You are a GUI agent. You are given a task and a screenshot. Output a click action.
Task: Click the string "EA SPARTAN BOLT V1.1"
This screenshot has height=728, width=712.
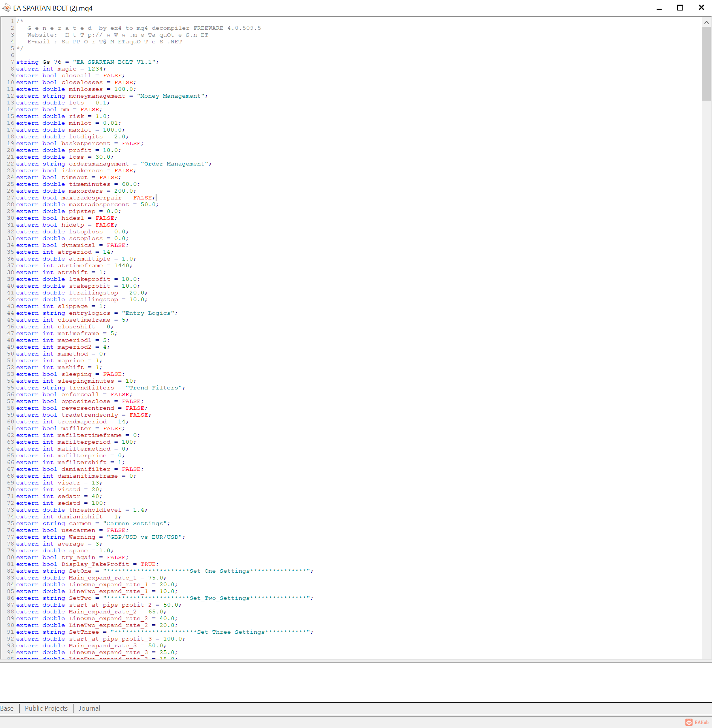click(114, 62)
